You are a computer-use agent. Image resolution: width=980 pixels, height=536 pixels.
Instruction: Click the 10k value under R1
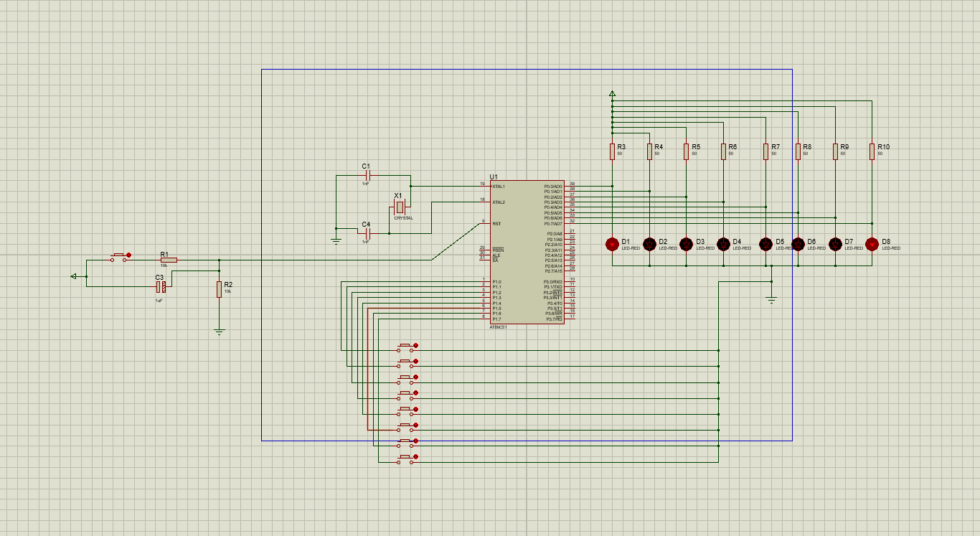(x=164, y=265)
